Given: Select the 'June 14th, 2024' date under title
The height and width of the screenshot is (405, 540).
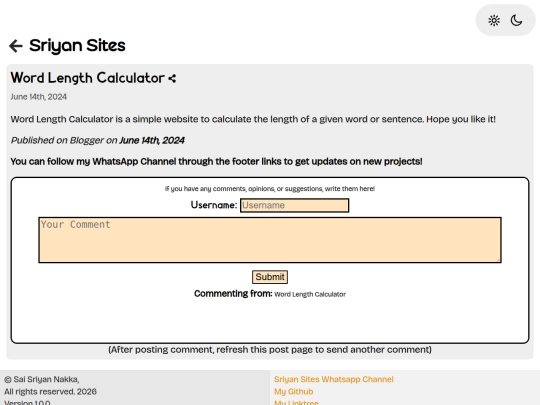Looking at the screenshot, I should click(x=39, y=97).
